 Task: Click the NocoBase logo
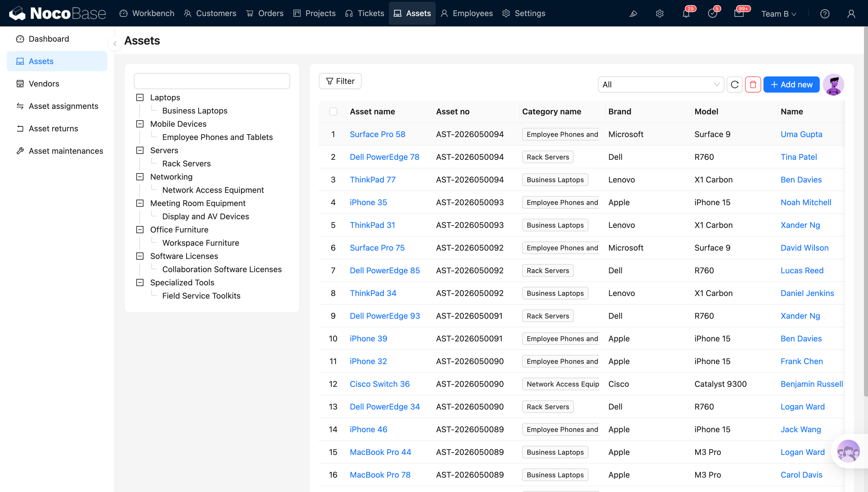click(x=57, y=13)
